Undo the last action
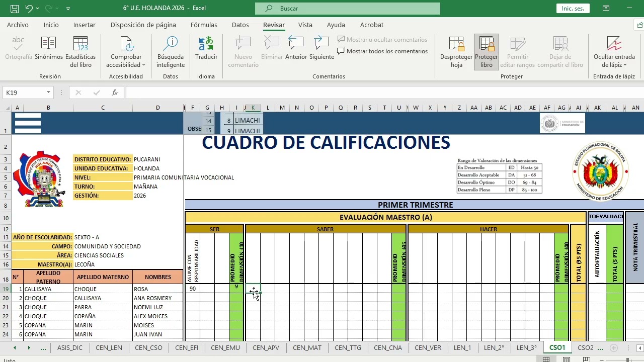644x362 pixels. tap(29, 9)
